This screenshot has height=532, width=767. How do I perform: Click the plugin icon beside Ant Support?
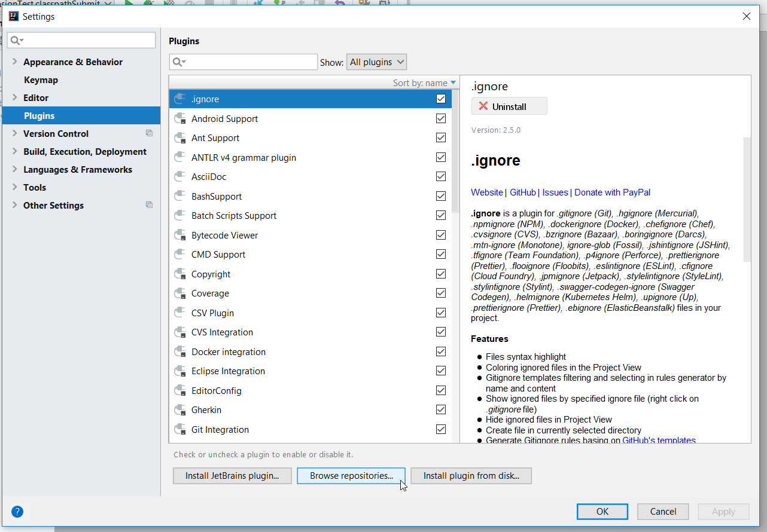pyautogui.click(x=179, y=138)
